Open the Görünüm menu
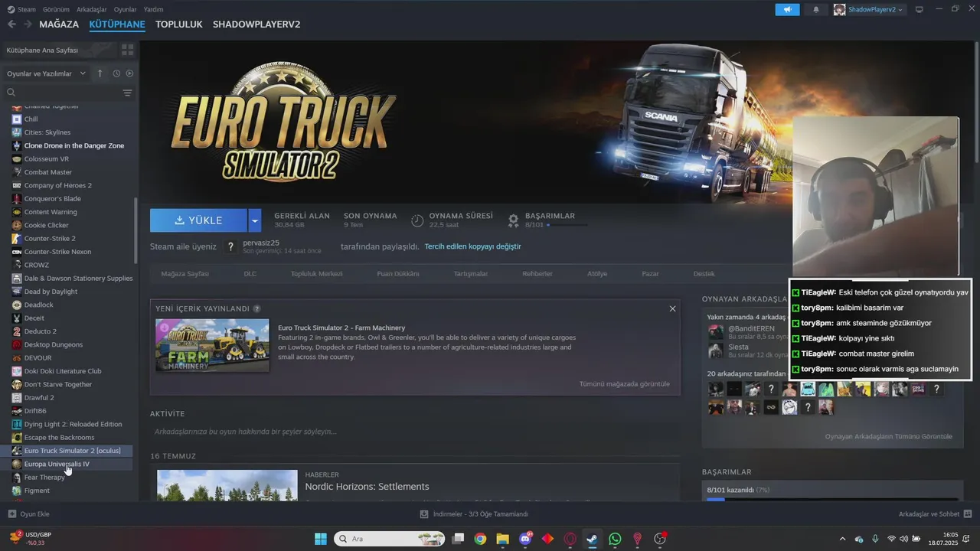The height and width of the screenshot is (551, 980). 56,9
